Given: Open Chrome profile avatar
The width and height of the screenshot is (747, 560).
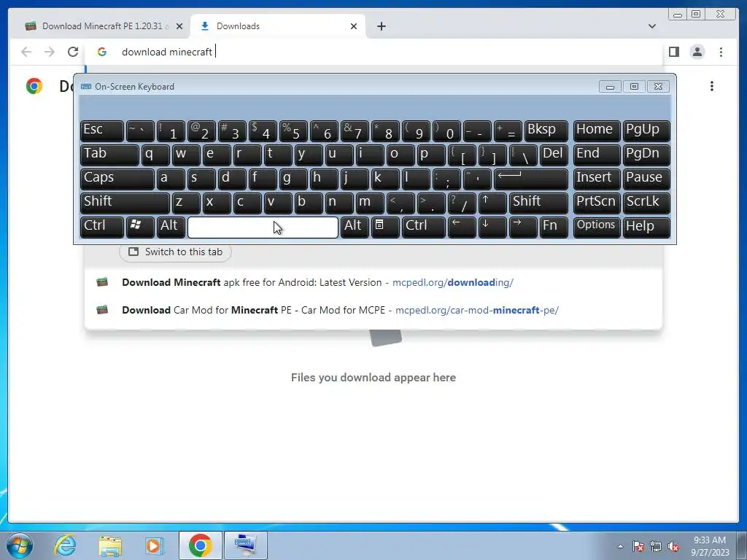Looking at the screenshot, I should (697, 52).
